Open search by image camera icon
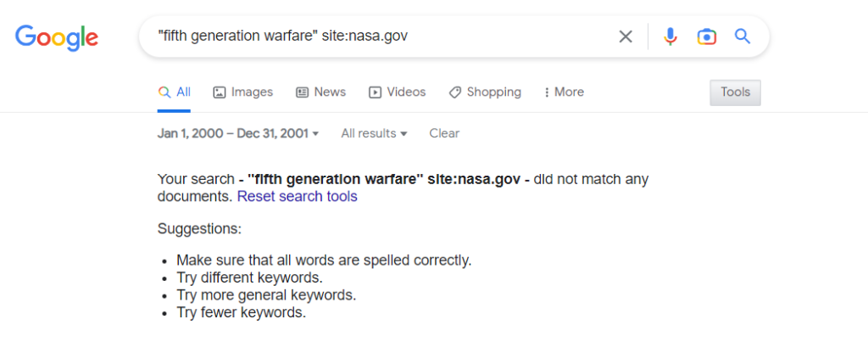The image size is (868, 353). [x=706, y=36]
